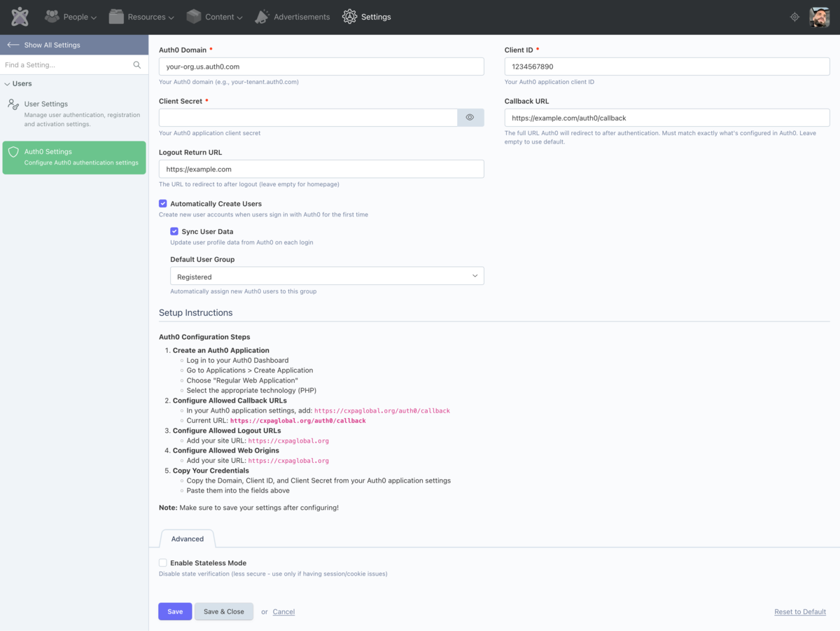Click the Allowed Logout URLs site URL code

point(288,441)
